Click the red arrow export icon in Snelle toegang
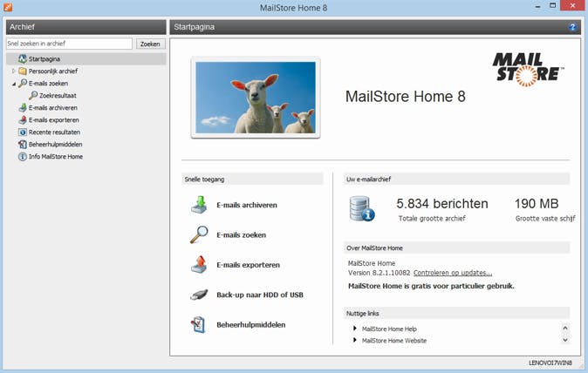Image resolution: width=588 pixels, height=373 pixels. point(199,265)
